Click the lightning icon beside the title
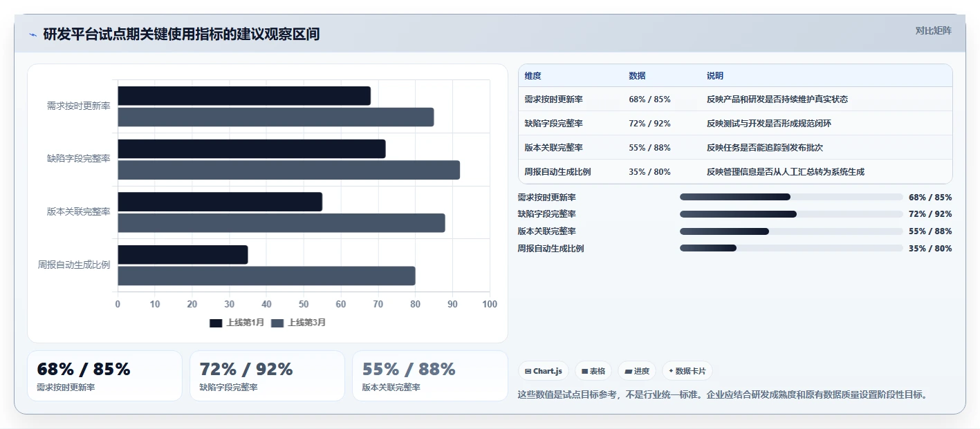 tap(33, 35)
